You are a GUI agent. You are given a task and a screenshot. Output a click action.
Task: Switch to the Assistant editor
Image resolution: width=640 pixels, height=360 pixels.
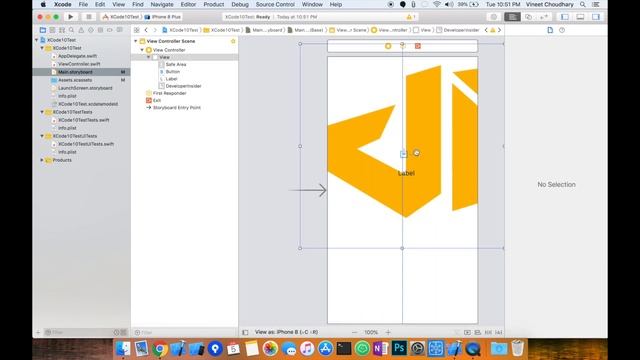528,17
